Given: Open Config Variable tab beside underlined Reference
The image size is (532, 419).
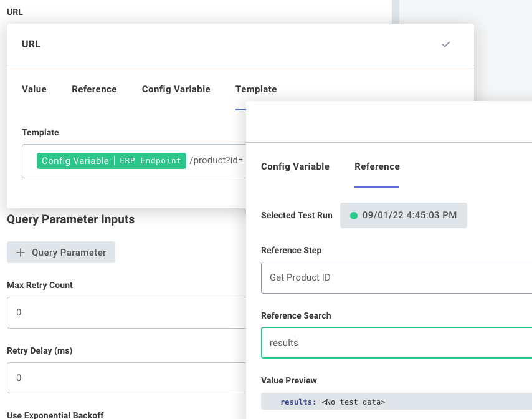Looking at the screenshot, I should (295, 166).
